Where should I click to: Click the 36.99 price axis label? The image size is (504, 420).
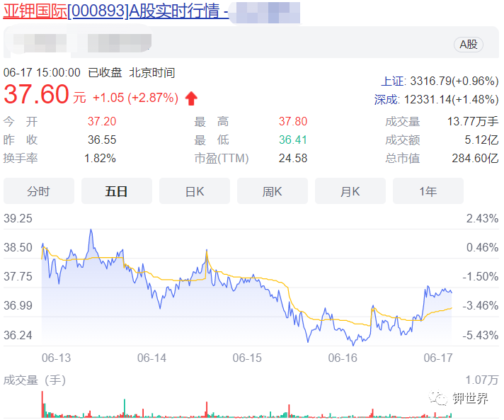point(18,305)
